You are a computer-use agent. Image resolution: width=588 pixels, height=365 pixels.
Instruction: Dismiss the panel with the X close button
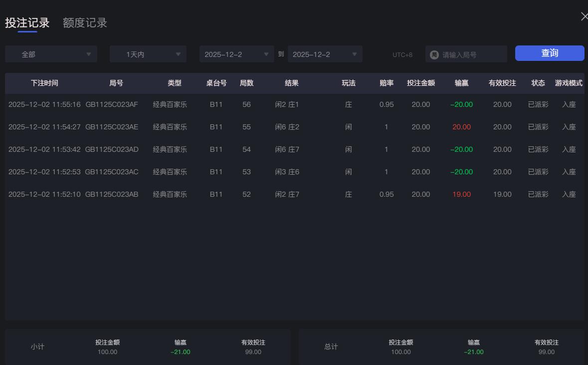tap(584, 16)
